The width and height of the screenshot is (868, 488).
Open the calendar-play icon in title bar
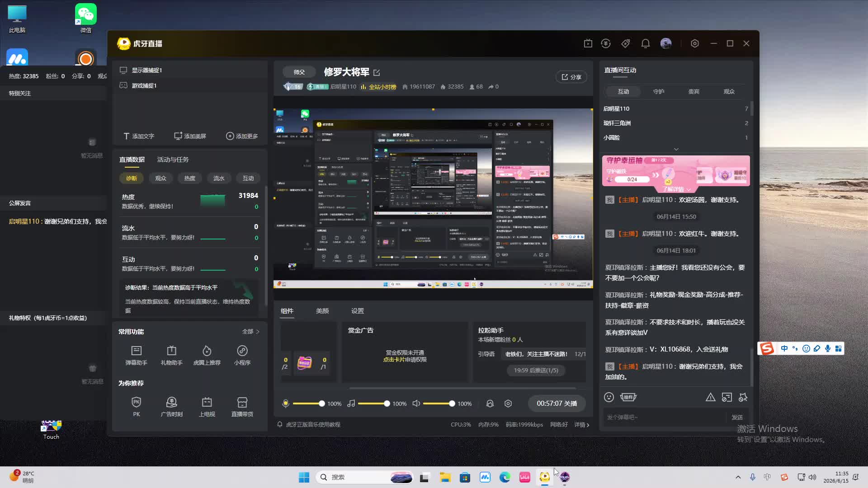tap(588, 43)
